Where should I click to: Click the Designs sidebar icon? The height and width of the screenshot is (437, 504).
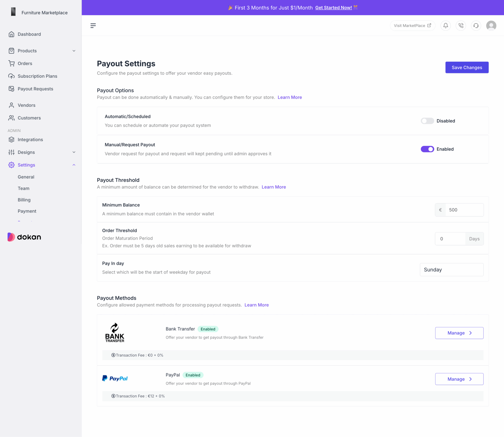pos(12,152)
